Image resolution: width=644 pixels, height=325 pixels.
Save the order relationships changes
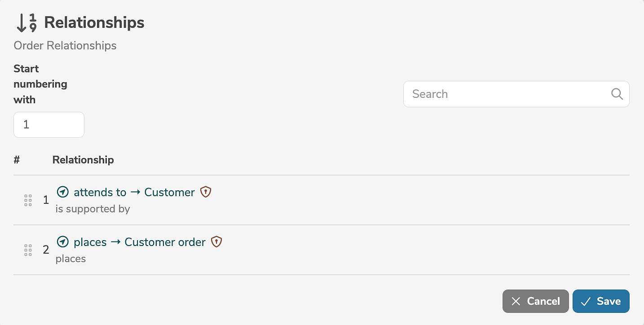pos(601,301)
